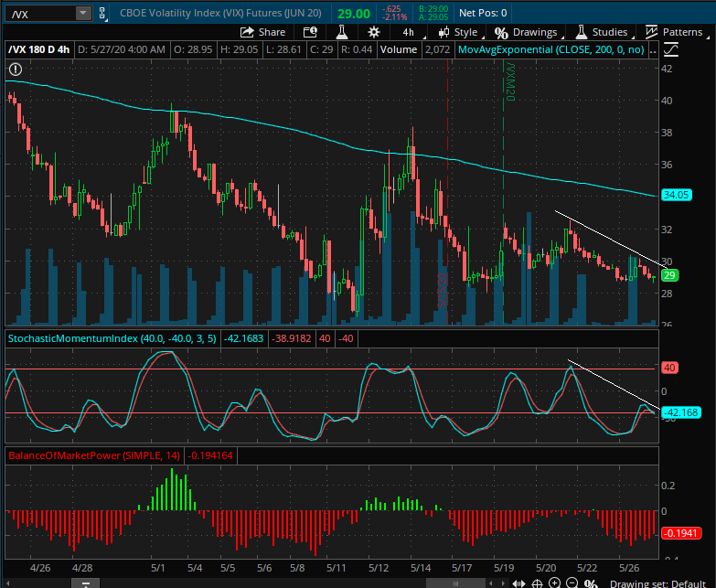Click the flask quick-study icon beside gear
This screenshot has width=716, height=588.
tap(342, 32)
